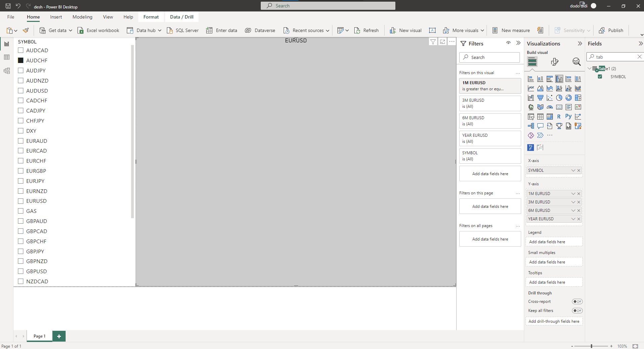
Task: Choose the slicer visual icon
Action: pos(531,117)
